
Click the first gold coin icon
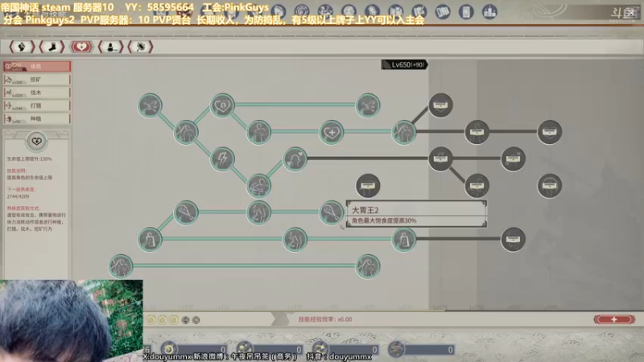tap(151, 319)
